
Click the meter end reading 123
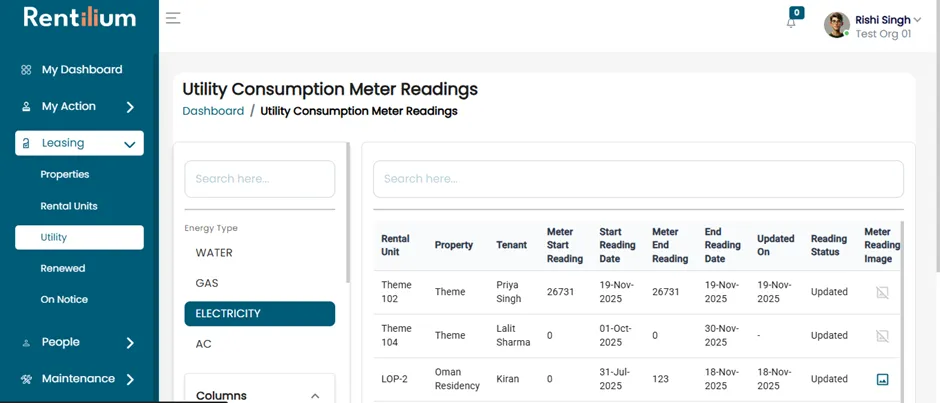660,380
